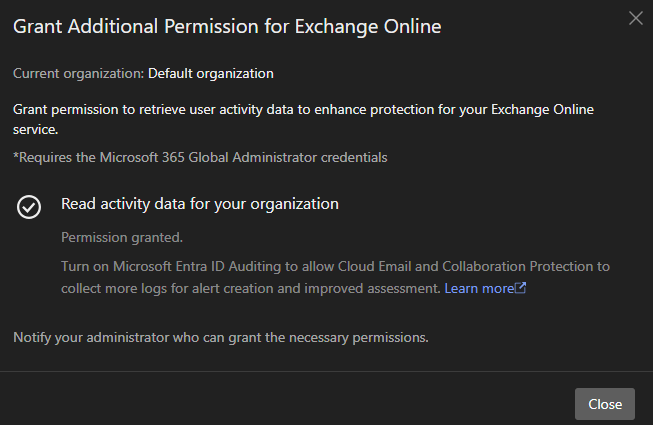Click the circled checkmark status icon
The width and height of the screenshot is (653, 425).
[x=29, y=206]
